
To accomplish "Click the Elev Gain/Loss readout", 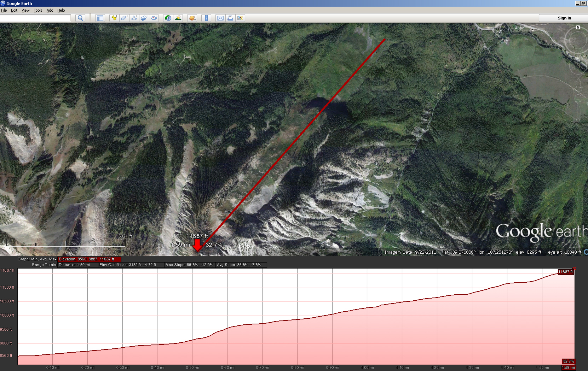I will (131, 265).
